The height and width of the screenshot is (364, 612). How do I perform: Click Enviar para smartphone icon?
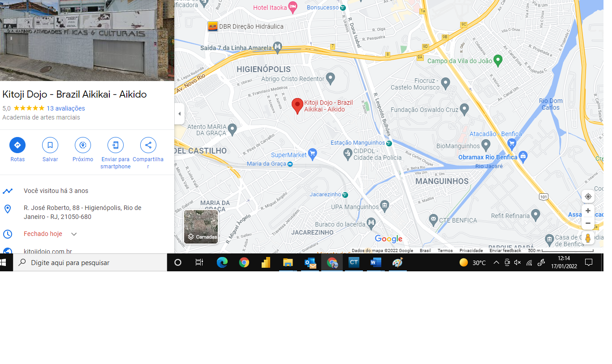[116, 145]
